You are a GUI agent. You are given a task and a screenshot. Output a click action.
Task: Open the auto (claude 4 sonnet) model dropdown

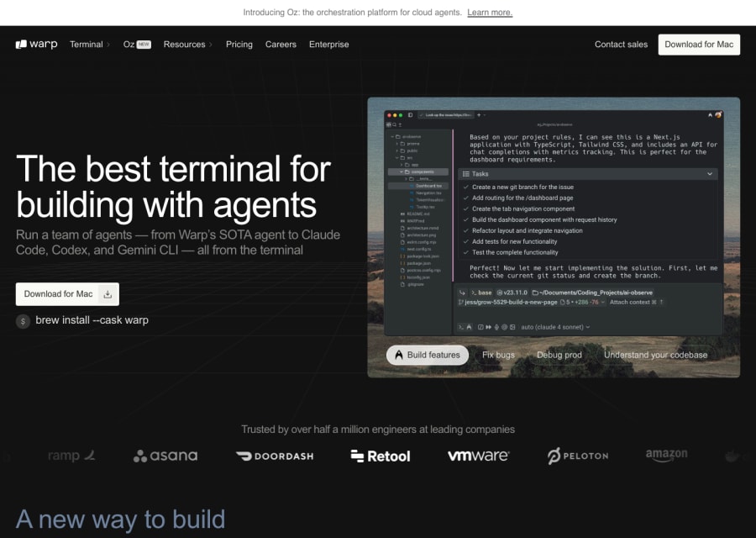click(x=555, y=327)
